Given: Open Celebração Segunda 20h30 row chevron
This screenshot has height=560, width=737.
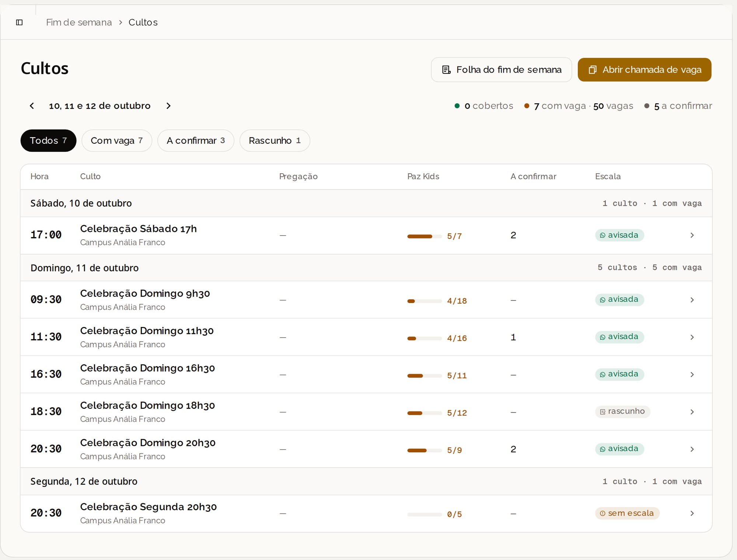Looking at the screenshot, I should [x=692, y=513].
